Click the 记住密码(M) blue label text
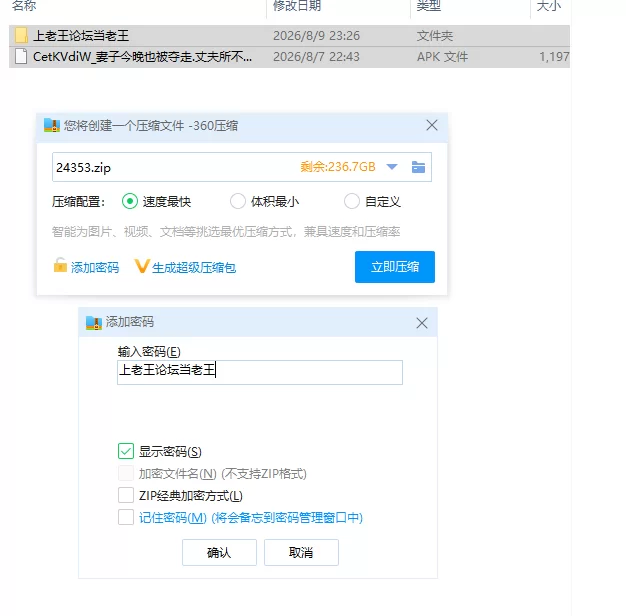The image size is (626, 616). 172,518
